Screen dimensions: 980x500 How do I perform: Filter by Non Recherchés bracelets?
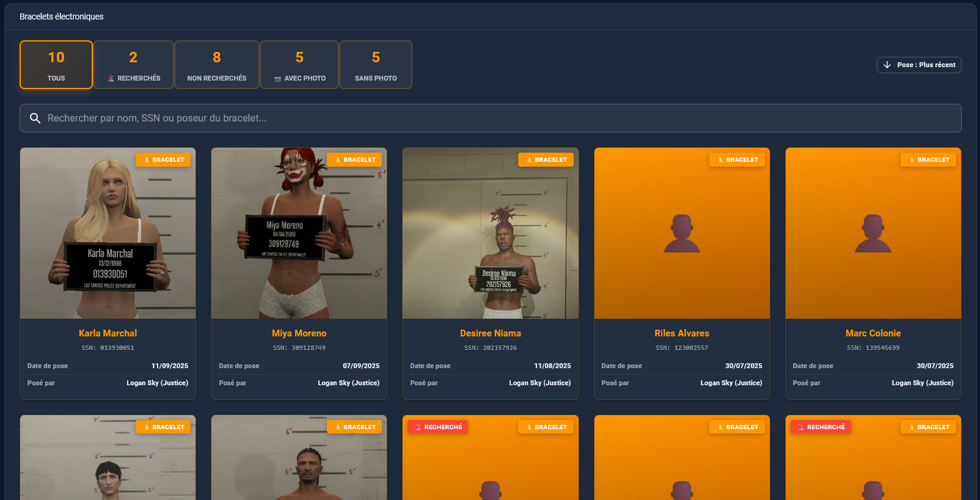point(217,65)
